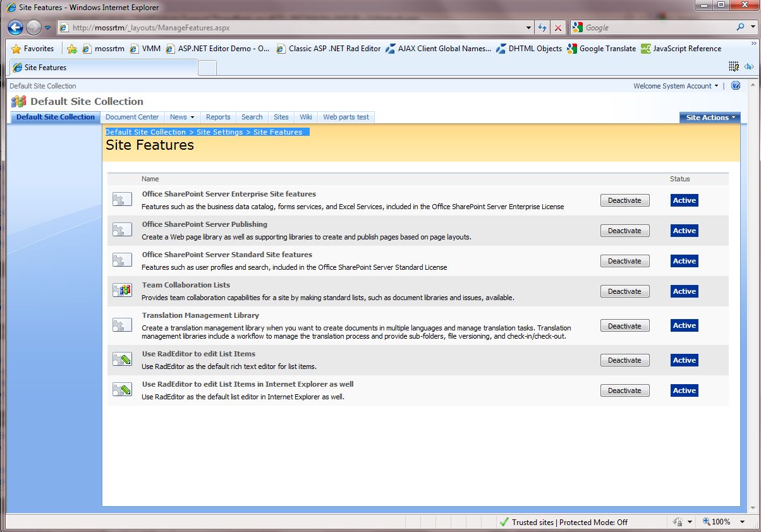Click the SharePoint site logo icon
The height and width of the screenshot is (532, 761).
coord(19,101)
